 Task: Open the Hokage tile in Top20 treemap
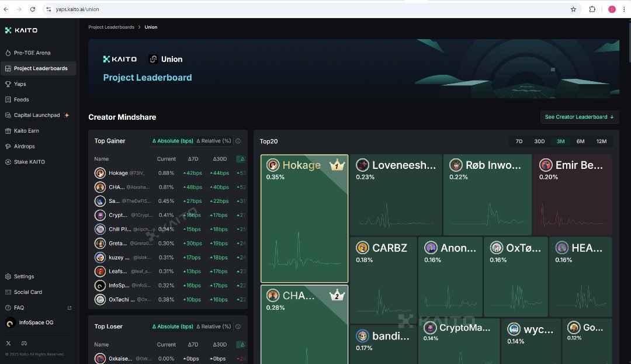coord(304,219)
